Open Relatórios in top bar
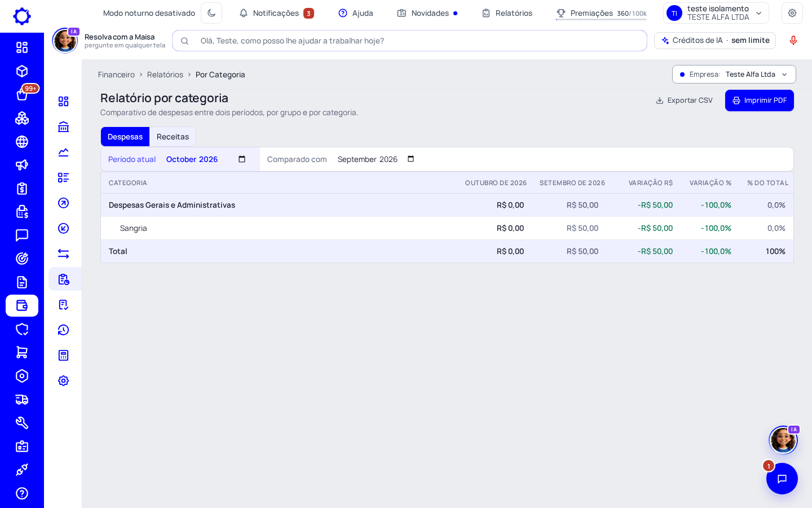 pos(507,13)
